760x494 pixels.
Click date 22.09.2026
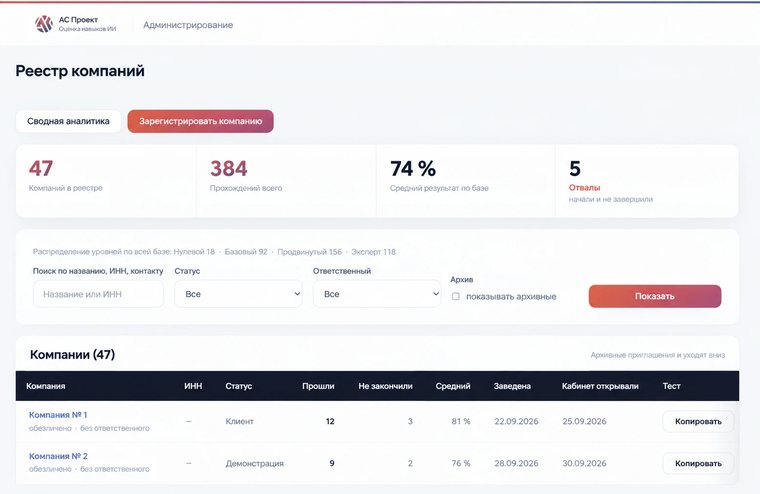tap(516, 421)
